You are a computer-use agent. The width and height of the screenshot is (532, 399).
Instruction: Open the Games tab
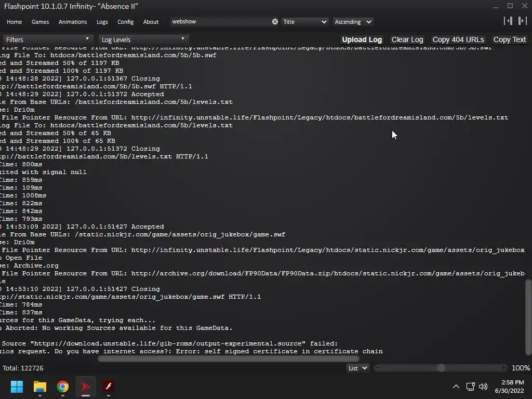40,22
